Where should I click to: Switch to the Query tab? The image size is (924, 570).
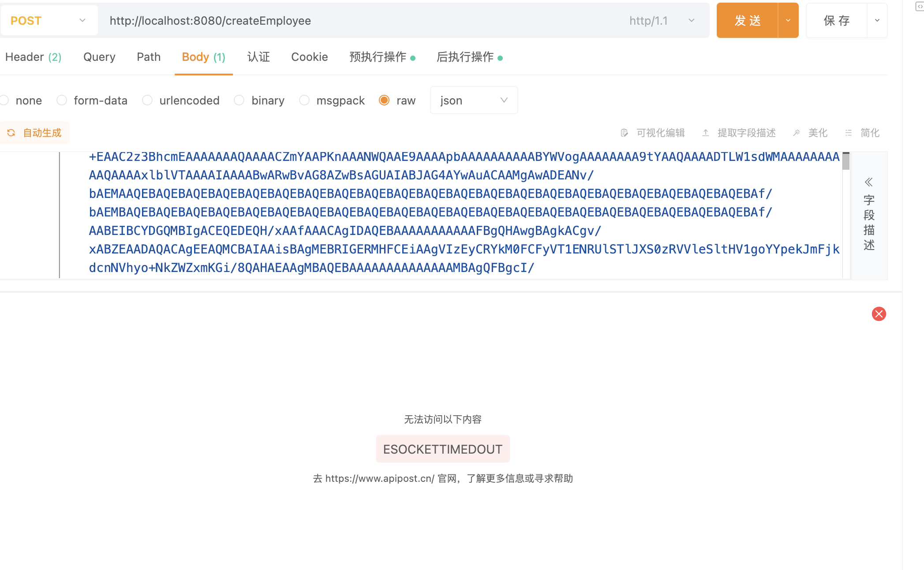click(99, 57)
